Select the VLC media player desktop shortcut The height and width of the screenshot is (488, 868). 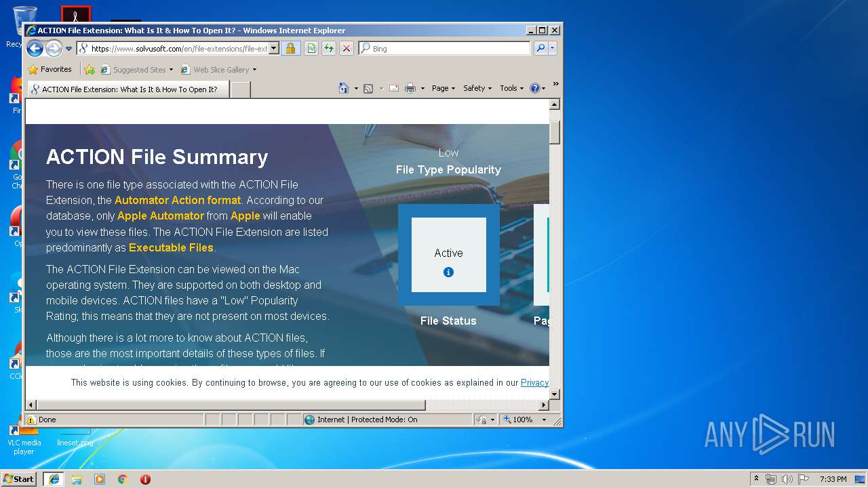tap(24, 439)
